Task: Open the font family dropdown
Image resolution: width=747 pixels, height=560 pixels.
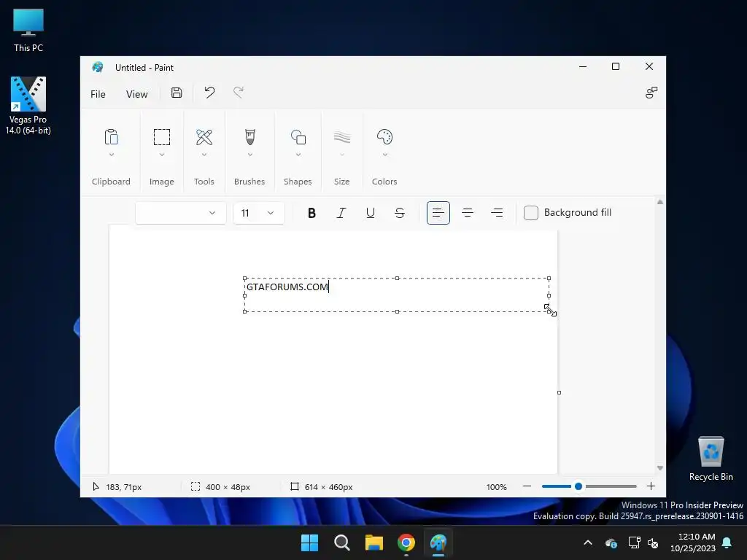Action: tap(181, 213)
